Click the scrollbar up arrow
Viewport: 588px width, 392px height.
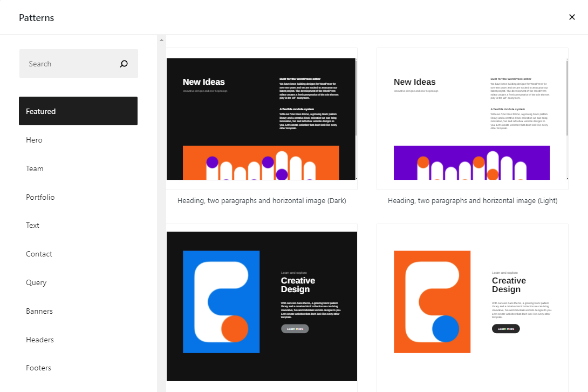point(161,39)
